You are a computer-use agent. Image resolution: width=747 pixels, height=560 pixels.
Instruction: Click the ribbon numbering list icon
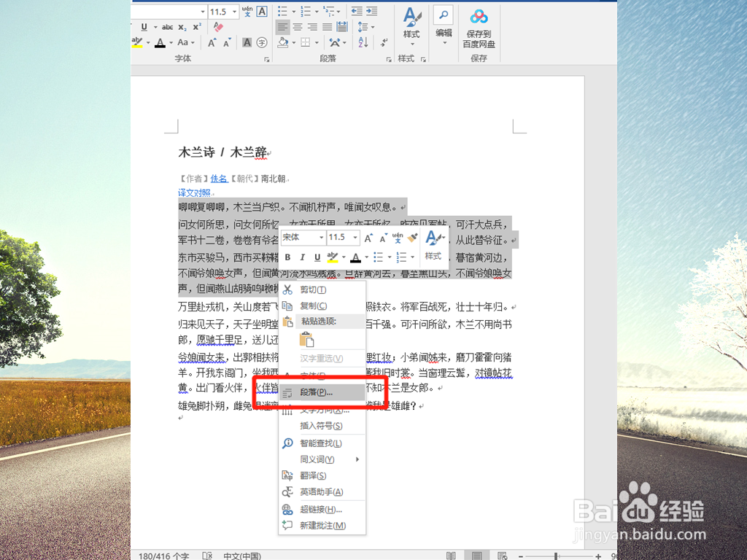(306, 11)
